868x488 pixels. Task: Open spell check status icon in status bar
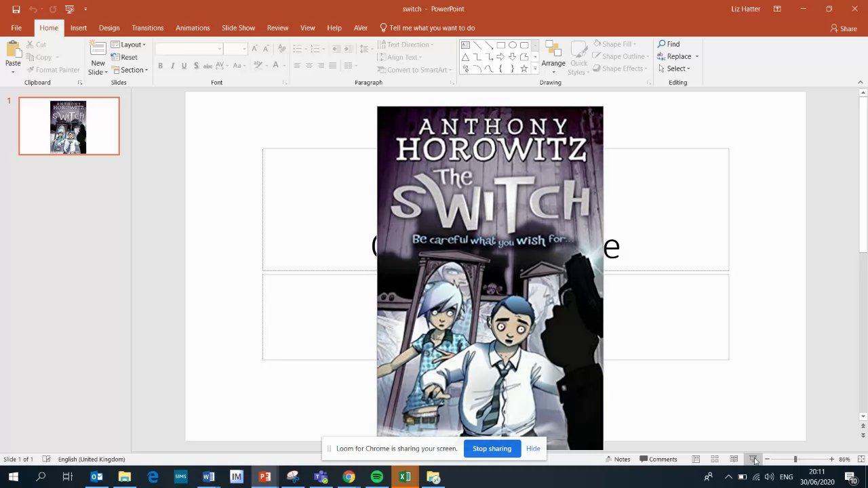click(x=46, y=459)
